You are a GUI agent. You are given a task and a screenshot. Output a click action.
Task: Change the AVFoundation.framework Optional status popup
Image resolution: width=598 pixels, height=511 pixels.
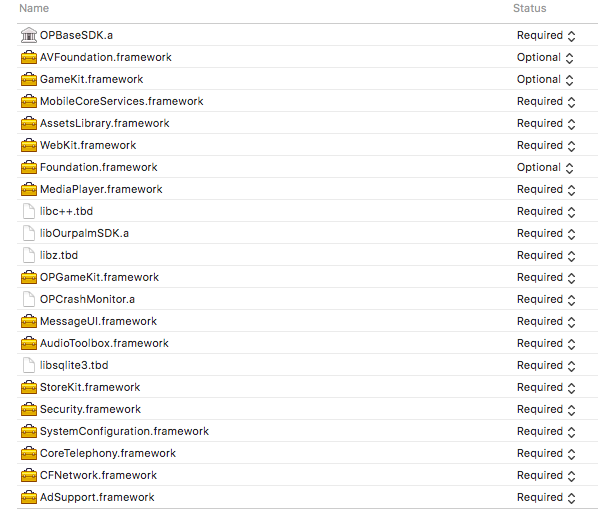click(545, 58)
